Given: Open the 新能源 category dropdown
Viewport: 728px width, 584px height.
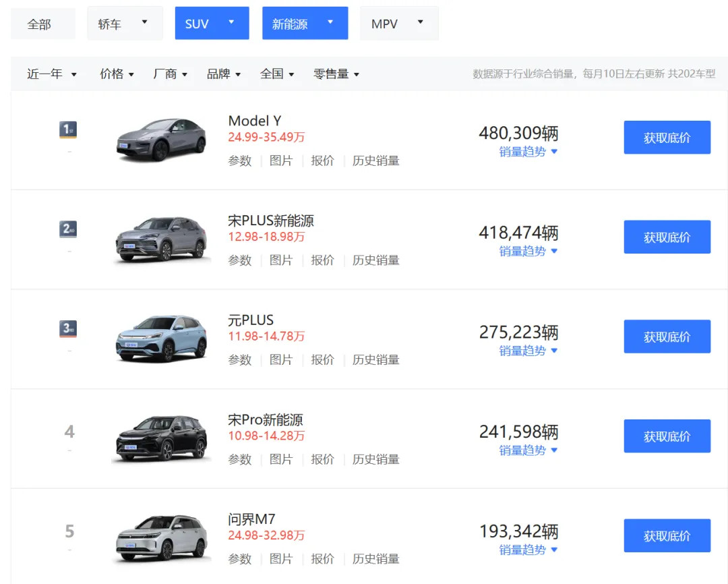Looking at the screenshot, I should click(305, 23).
